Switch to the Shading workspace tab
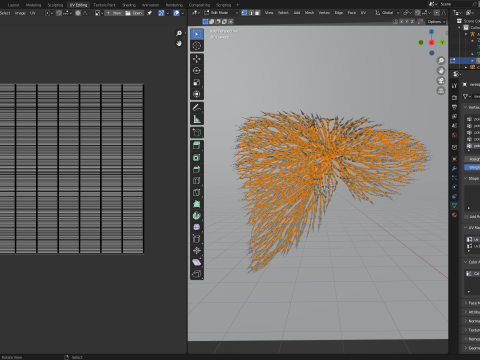 point(129,5)
